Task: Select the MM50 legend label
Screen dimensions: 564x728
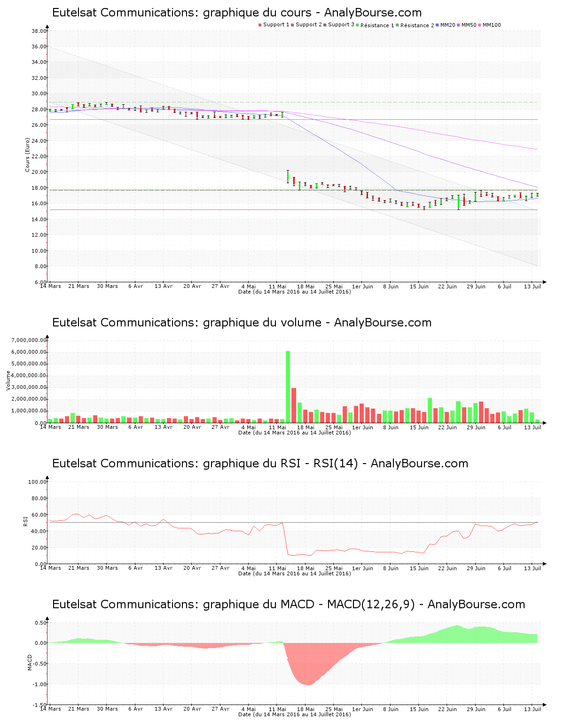Action: click(x=469, y=25)
